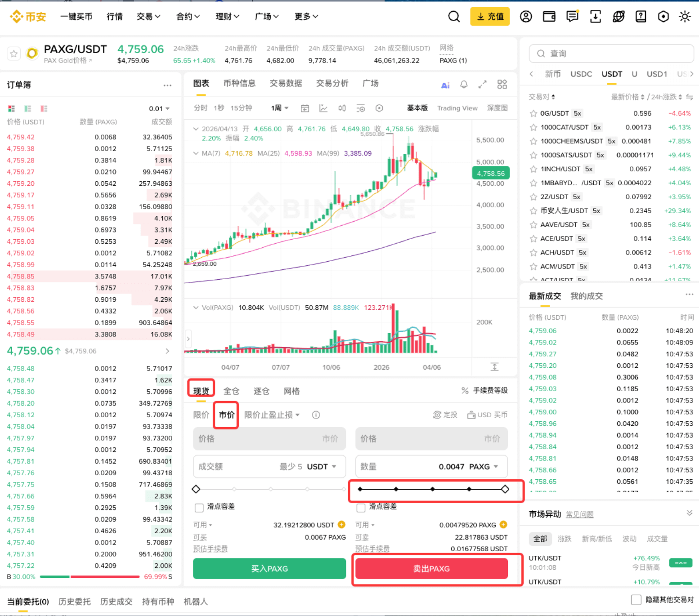The height and width of the screenshot is (616, 699).
Task: Switch theme with the sun icon
Action: point(685,16)
